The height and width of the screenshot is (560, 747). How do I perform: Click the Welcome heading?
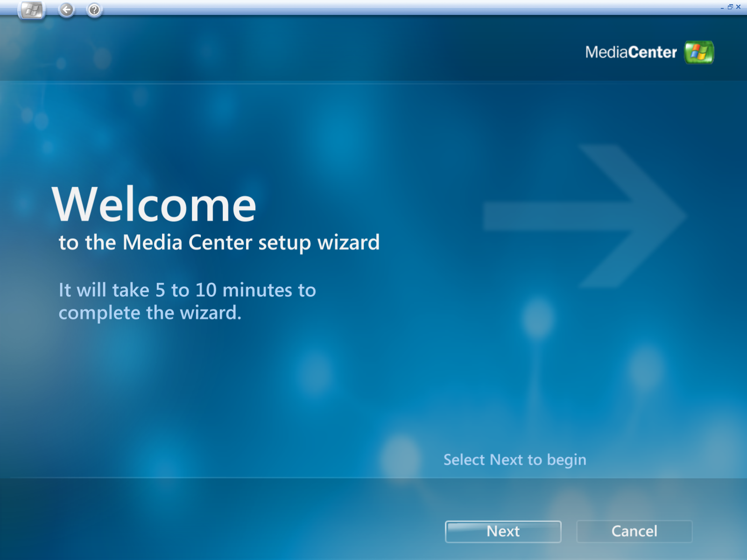point(154,204)
